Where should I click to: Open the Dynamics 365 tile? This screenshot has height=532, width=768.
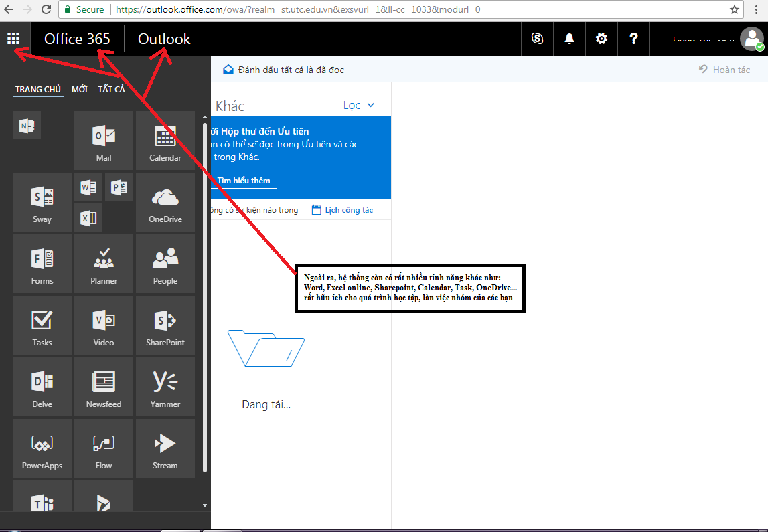pyautogui.click(x=103, y=497)
